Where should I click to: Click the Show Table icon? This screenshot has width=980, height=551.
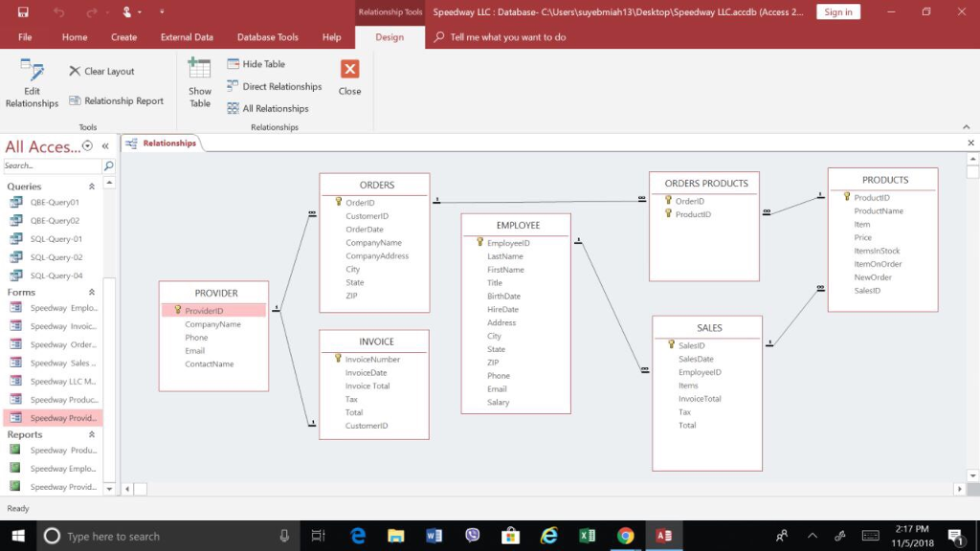(200, 83)
